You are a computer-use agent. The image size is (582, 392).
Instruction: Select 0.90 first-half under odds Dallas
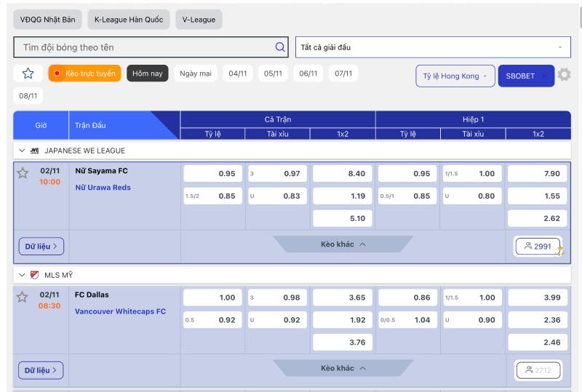(472, 320)
